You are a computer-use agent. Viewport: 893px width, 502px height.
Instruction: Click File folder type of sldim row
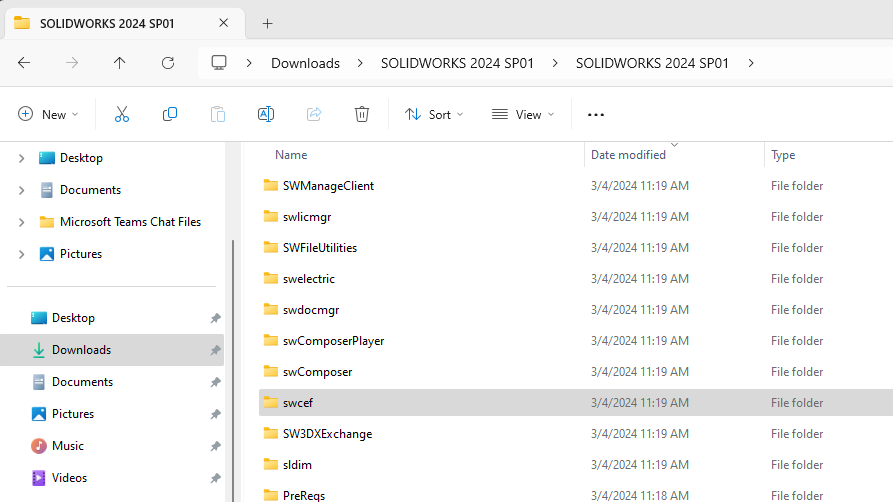click(797, 464)
